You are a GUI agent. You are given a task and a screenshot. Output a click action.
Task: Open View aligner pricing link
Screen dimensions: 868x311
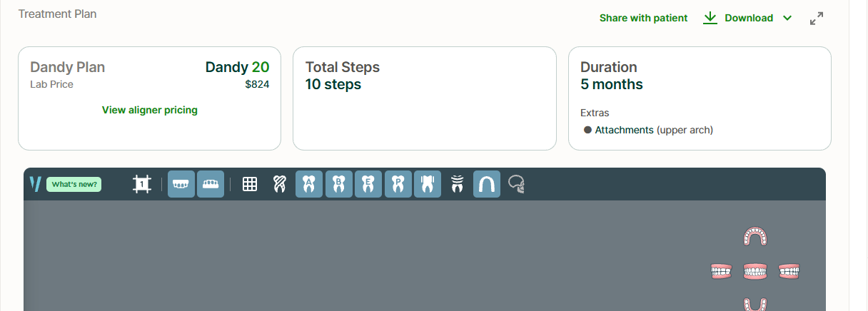(150, 110)
